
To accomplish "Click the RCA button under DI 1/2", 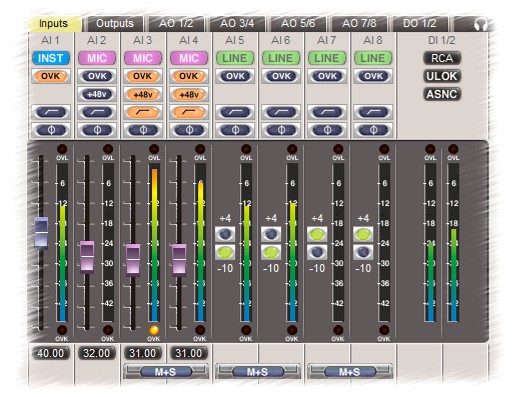I will pyautogui.click(x=442, y=58).
